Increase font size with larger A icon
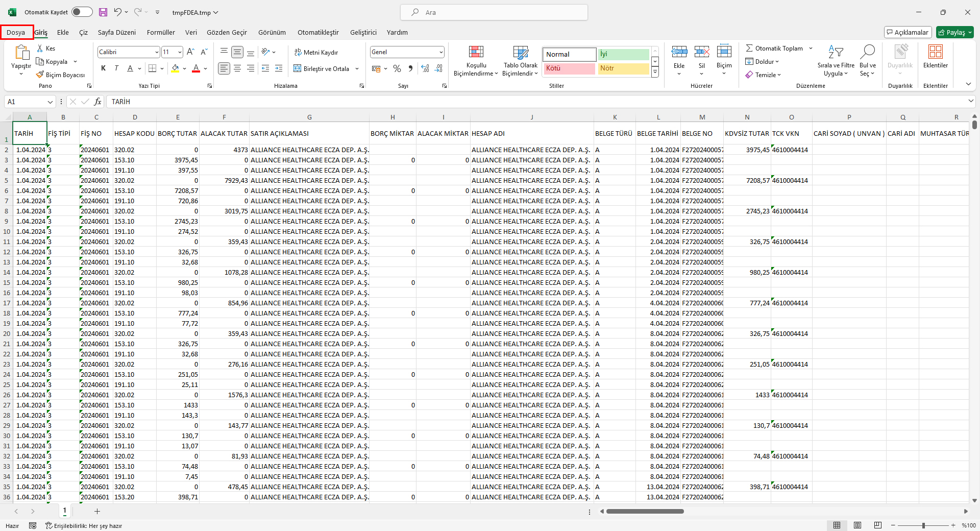The image size is (980, 531). (190, 52)
